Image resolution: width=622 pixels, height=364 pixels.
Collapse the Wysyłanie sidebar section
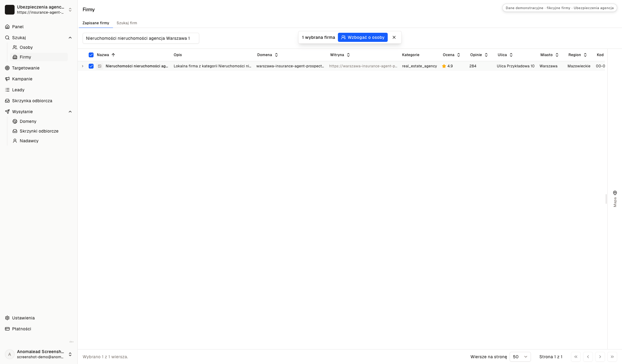pyautogui.click(x=70, y=112)
